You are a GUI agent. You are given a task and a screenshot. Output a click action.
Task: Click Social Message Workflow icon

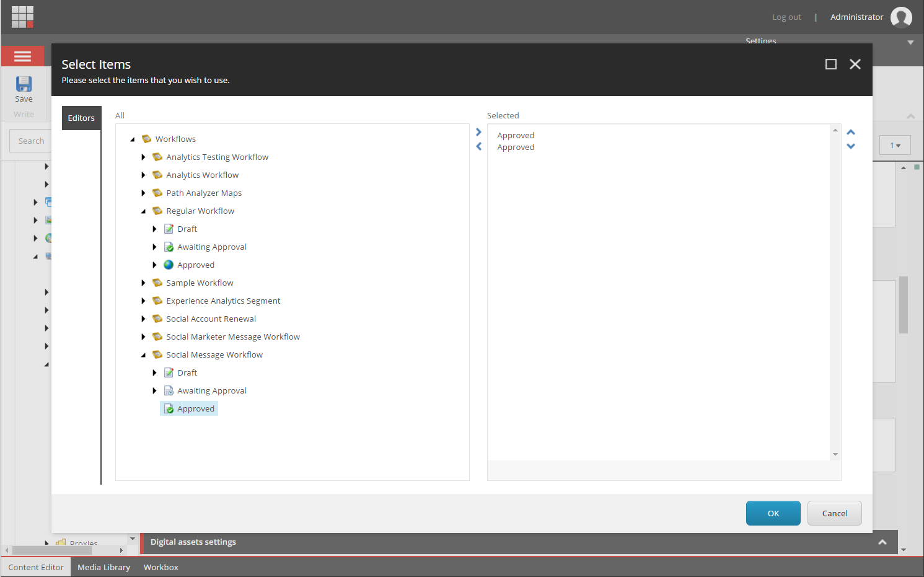[x=157, y=355]
